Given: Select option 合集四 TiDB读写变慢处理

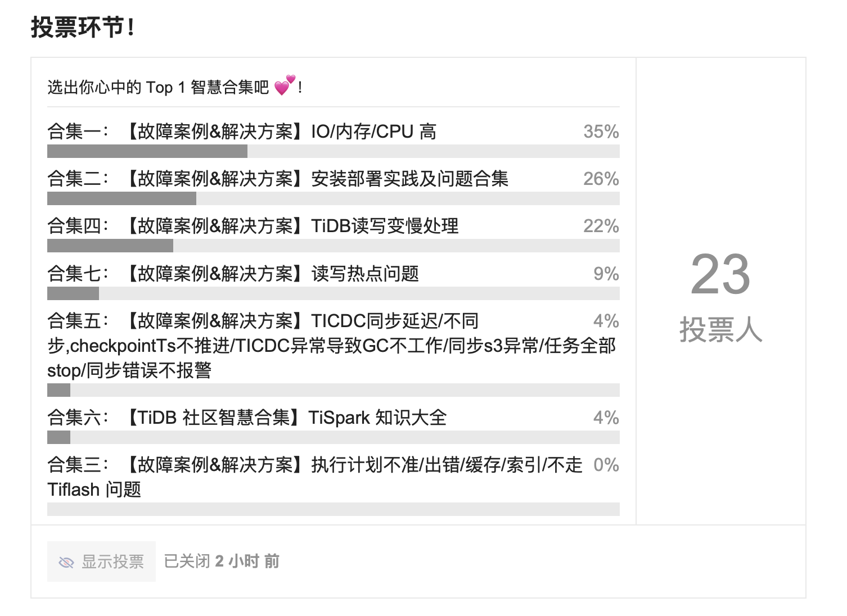Looking at the screenshot, I should [x=253, y=226].
